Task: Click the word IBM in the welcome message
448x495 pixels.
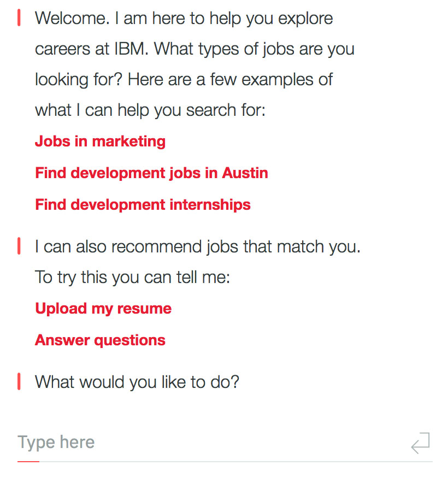Action: pos(130,49)
